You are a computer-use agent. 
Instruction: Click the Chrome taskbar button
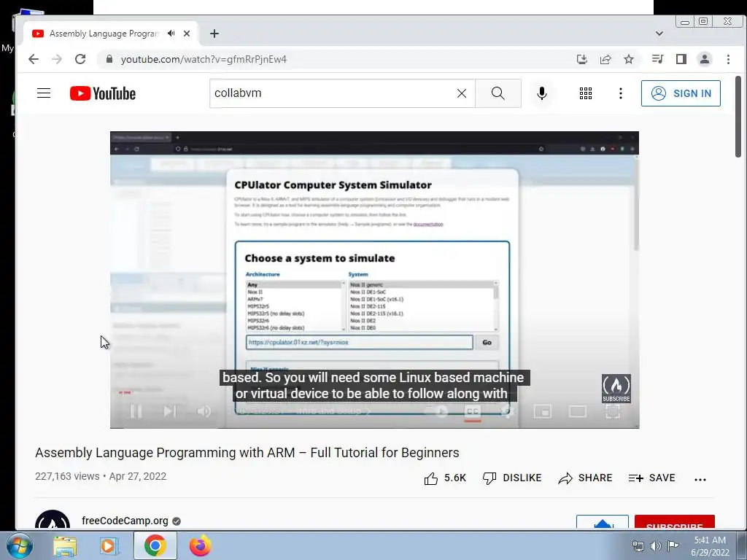click(155, 546)
